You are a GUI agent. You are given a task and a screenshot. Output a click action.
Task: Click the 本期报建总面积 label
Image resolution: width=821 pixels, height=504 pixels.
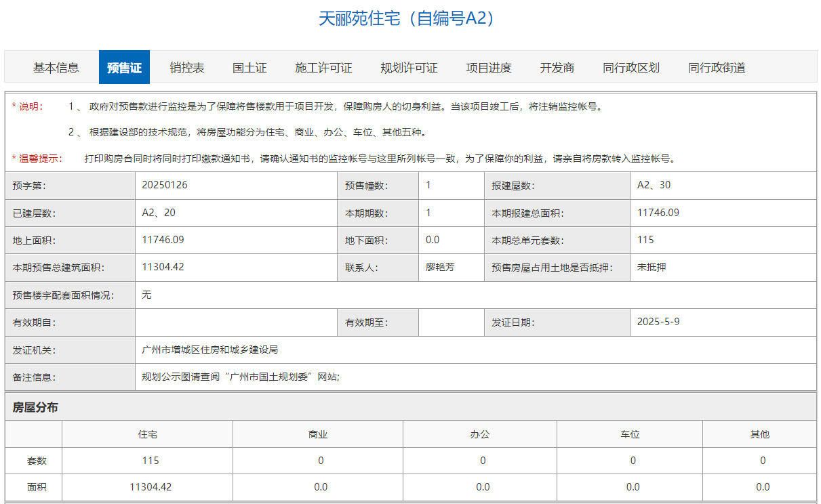point(527,213)
